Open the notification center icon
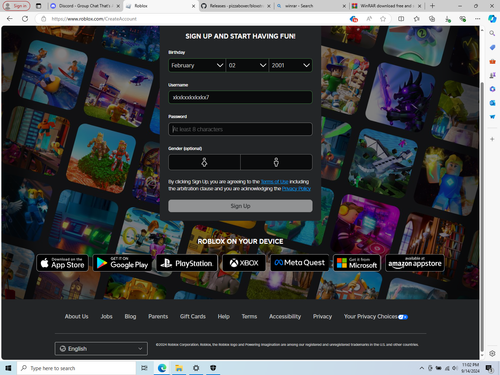 coord(489,368)
